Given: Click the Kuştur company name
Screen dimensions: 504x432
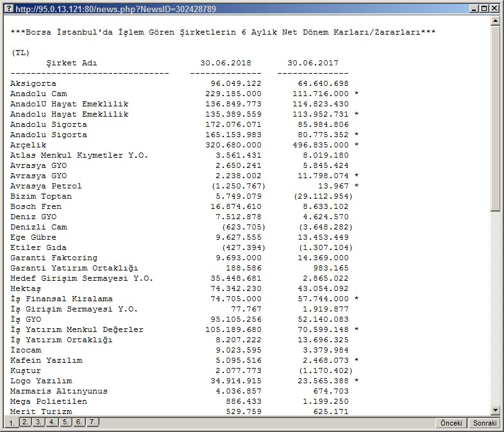Looking at the screenshot, I should (26, 371).
